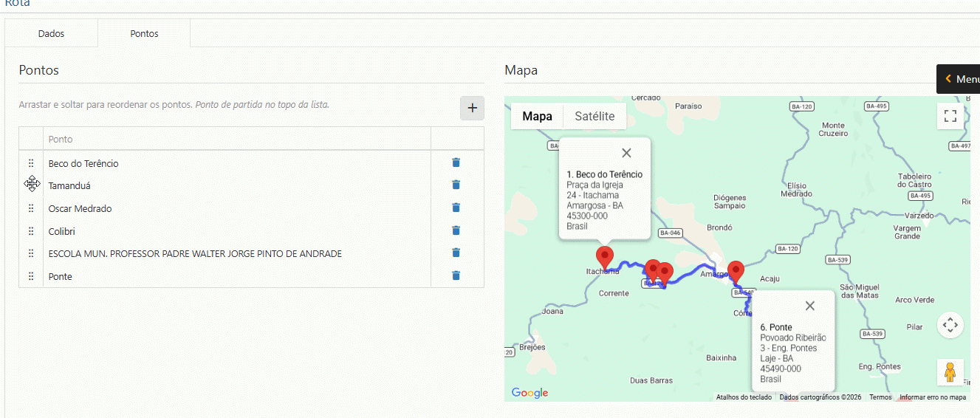This screenshot has width=980, height=418.
Task: Open the map camera controls
Action: pyautogui.click(x=950, y=324)
